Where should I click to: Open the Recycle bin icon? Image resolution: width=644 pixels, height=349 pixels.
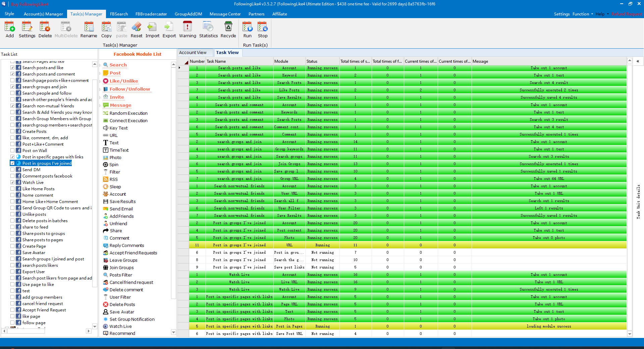point(228,30)
